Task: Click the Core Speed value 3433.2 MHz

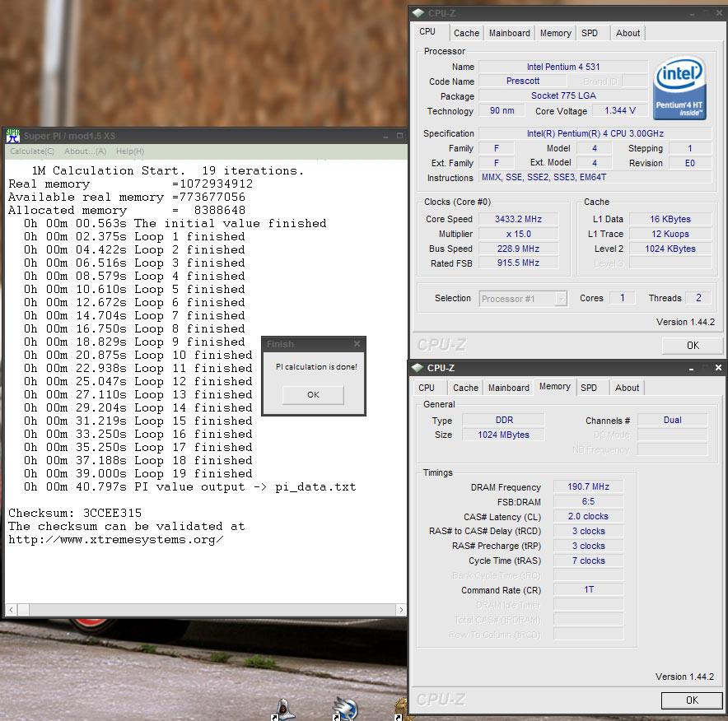Action: click(x=518, y=219)
